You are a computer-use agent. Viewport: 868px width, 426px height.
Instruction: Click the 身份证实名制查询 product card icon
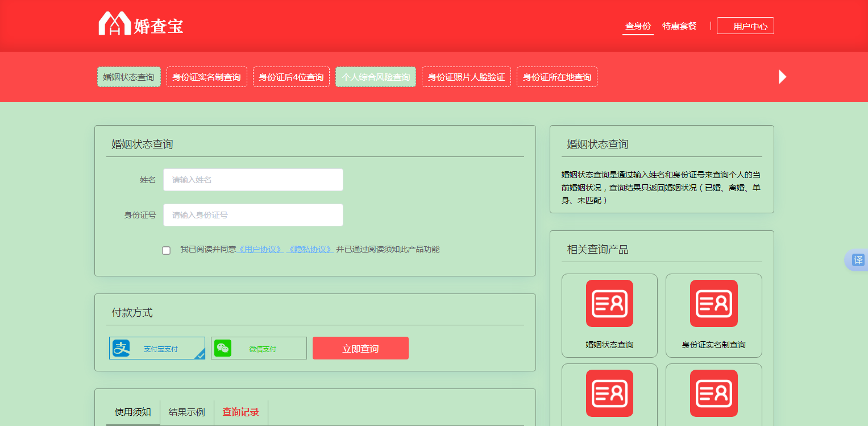click(x=713, y=303)
